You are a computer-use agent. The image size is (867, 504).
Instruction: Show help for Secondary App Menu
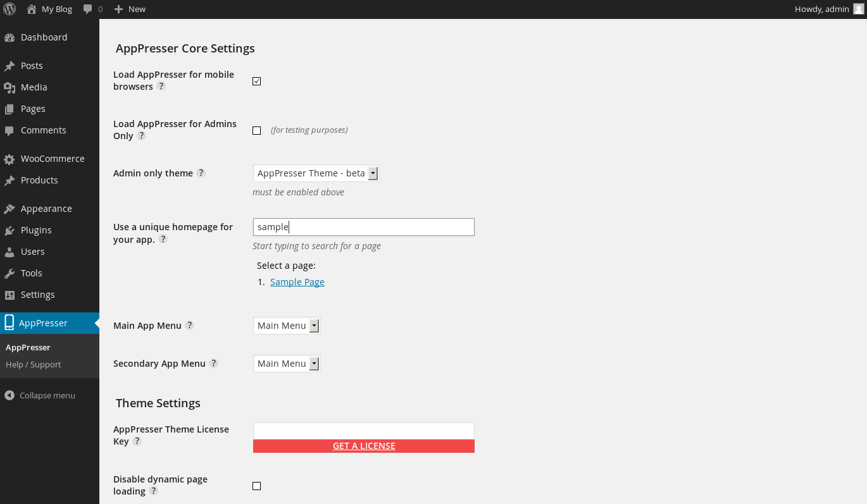213,363
